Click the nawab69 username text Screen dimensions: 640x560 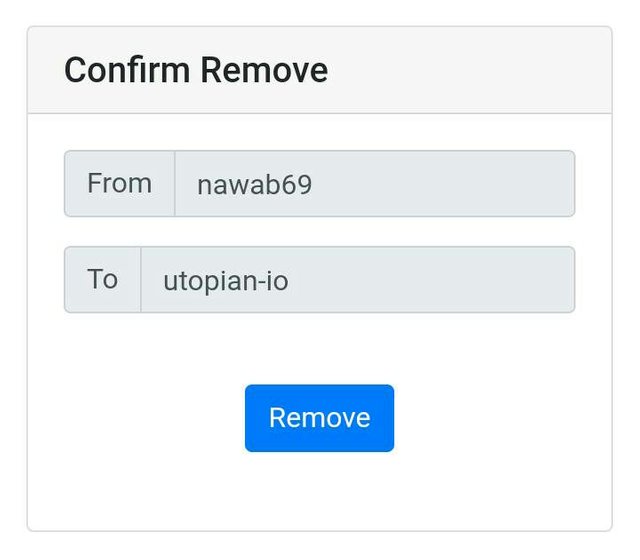(x=254, y=185)
